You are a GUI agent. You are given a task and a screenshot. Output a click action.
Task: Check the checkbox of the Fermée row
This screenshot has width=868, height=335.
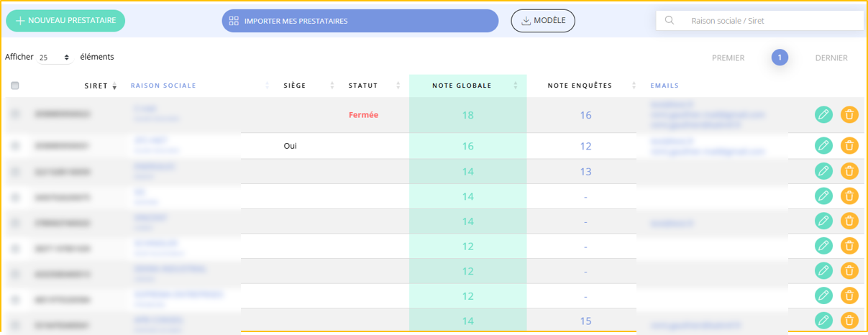click(x=15, y=114)
